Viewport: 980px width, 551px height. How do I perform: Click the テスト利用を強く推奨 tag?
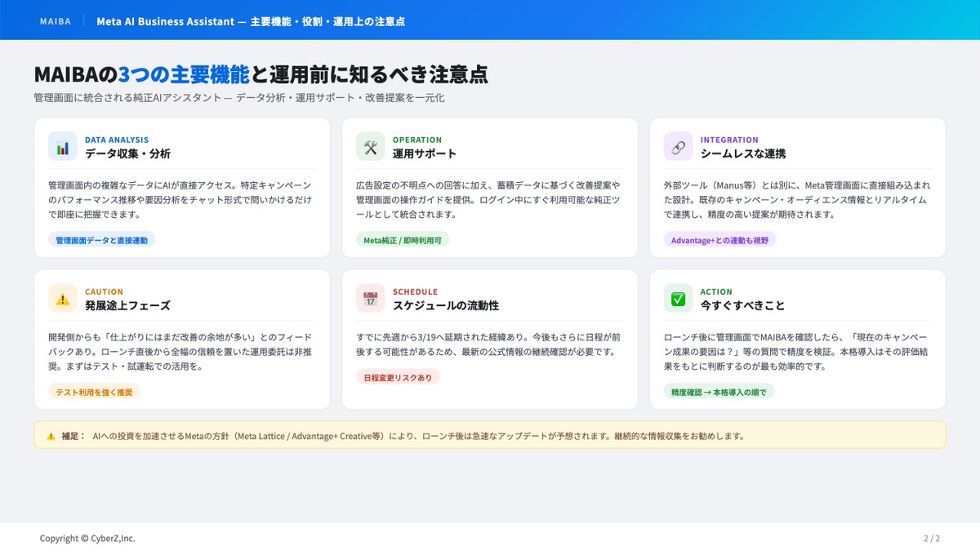[94, 392]
